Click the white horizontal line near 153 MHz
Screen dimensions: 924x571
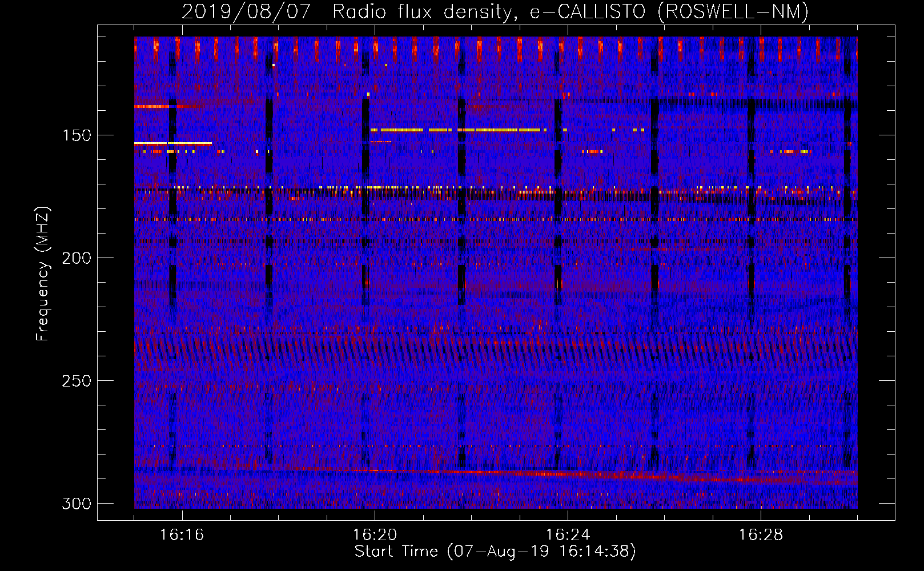tap(173, 143)
